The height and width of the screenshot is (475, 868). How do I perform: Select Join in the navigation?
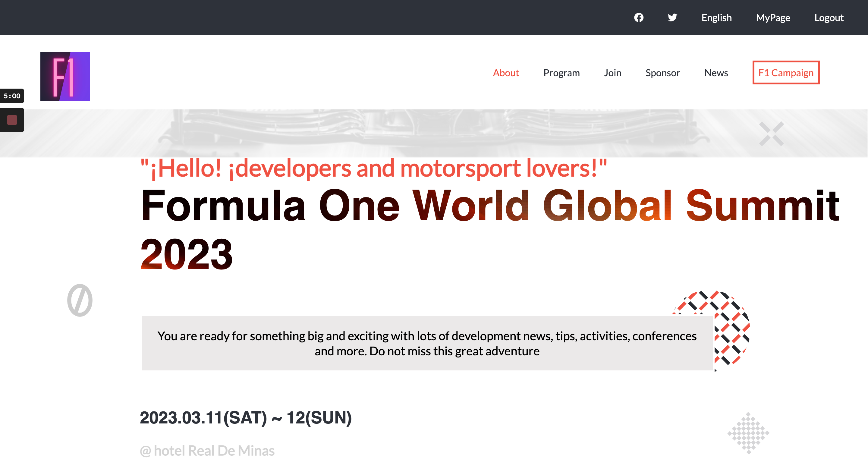pyautogui.click(x=612, y=73)
